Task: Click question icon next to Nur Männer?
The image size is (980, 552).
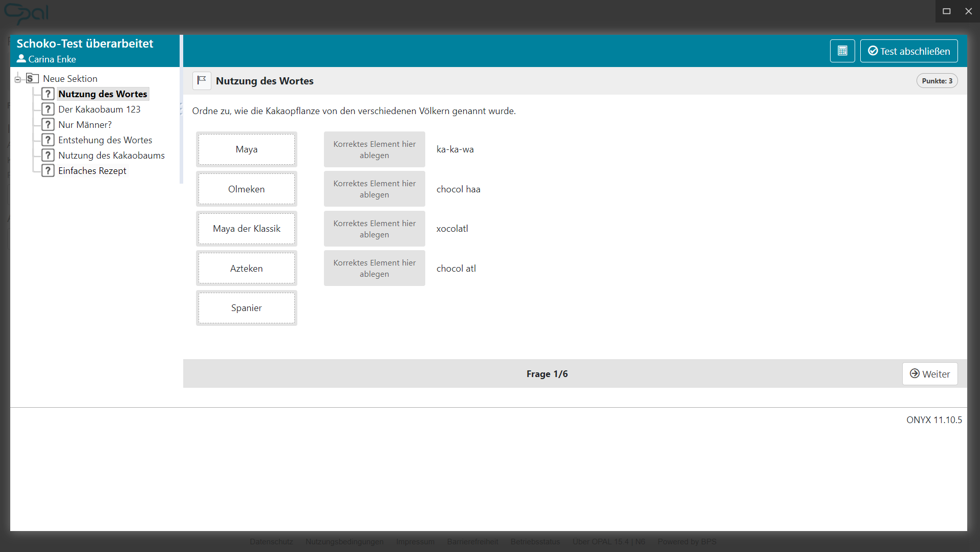Action: pyautogui.click(x=48, y=125)
